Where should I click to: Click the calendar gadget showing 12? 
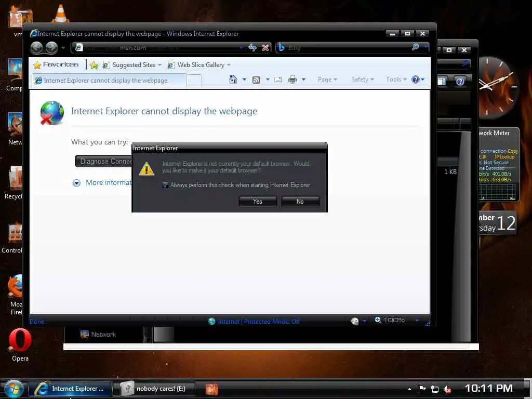pyautogui.click(x=498, y=223)
